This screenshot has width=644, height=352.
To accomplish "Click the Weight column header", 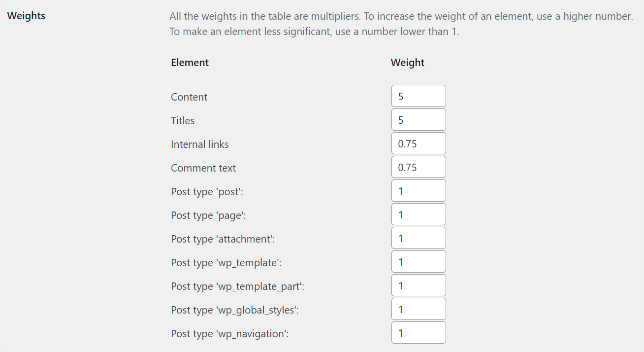I will (x=407, y=62).
